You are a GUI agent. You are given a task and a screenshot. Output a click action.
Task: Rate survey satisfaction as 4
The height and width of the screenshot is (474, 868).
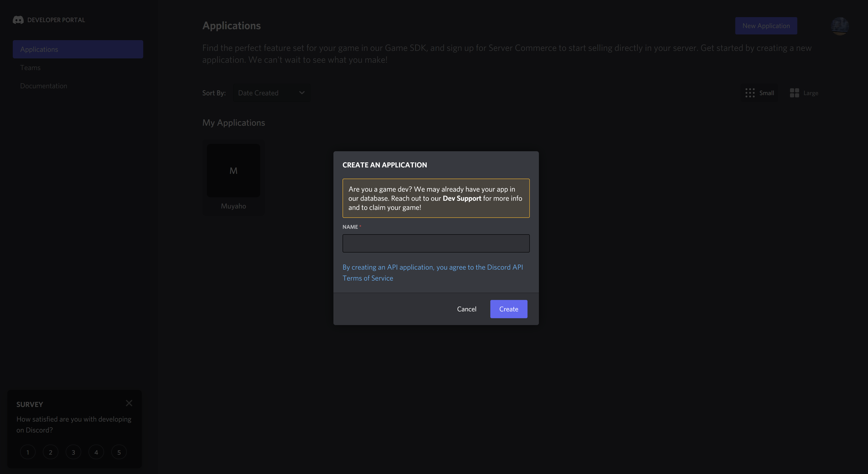pyautogui.click(x=96, y=452)
